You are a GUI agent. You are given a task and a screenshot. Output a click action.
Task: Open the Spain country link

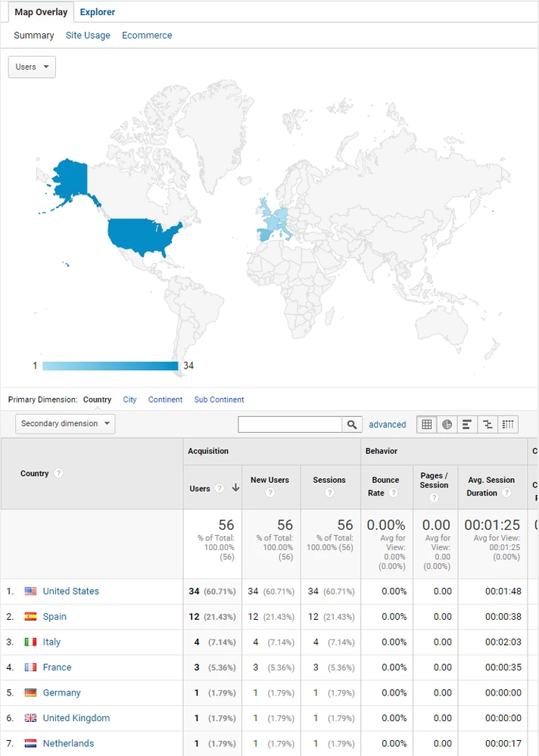(55, 617)
